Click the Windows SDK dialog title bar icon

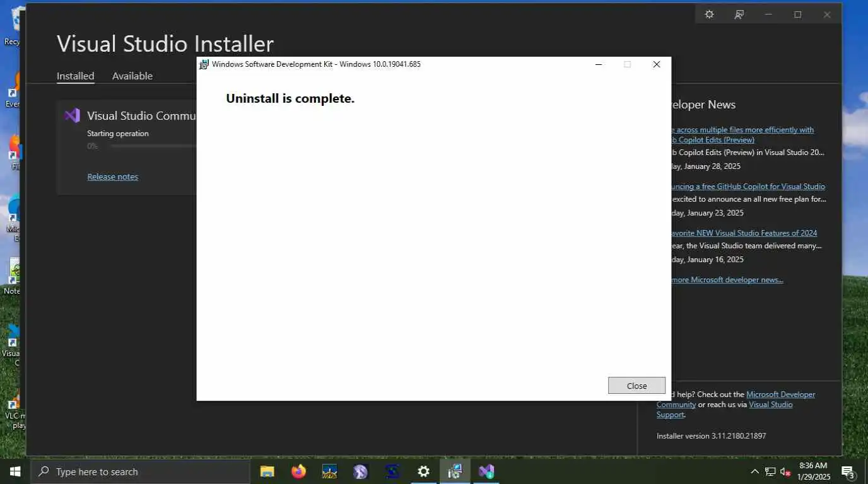coord(204,64)
